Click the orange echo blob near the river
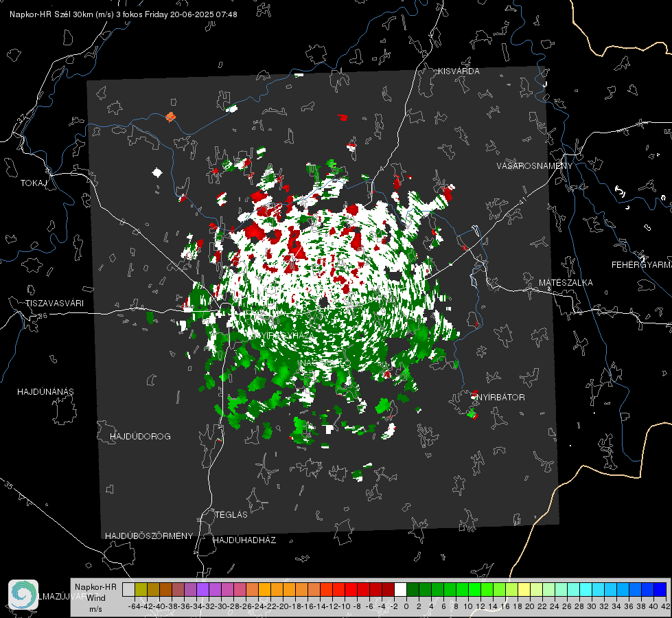This screenshot has height=618, width=672. (x=170, y=116)
